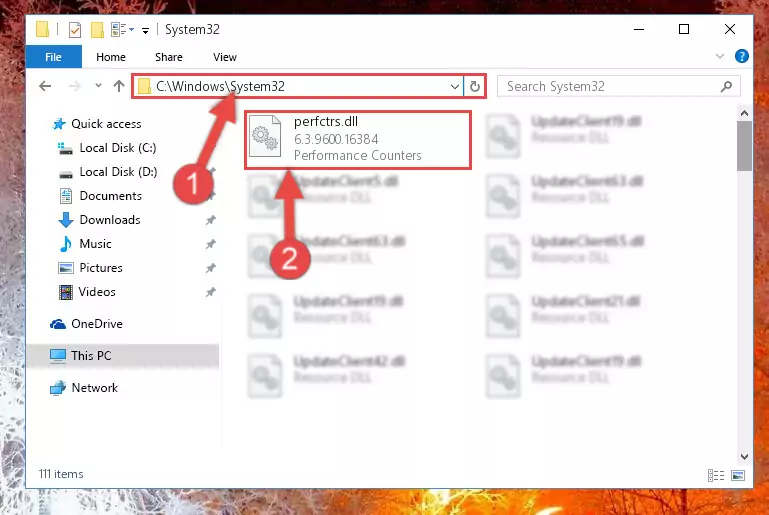The width and height of the screenshot is (769, 515).
Task: Click the Quick access star icon
Action: pyautogui.click(x=59, y=124)
